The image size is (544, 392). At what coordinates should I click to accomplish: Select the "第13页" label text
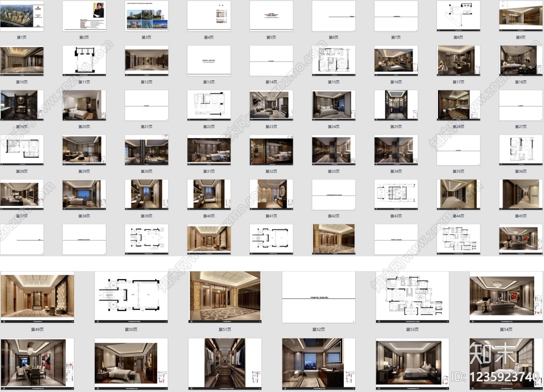209,82
